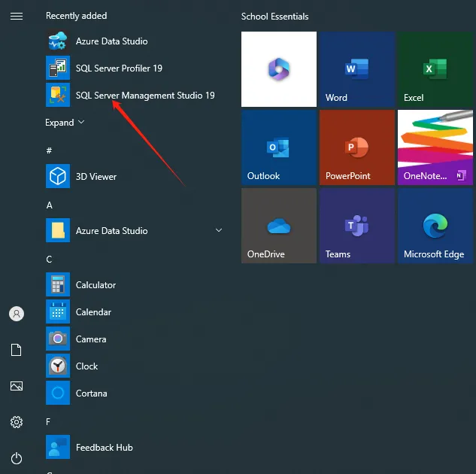Open the Feedback Hub app icon

click(x=58, y=447)
